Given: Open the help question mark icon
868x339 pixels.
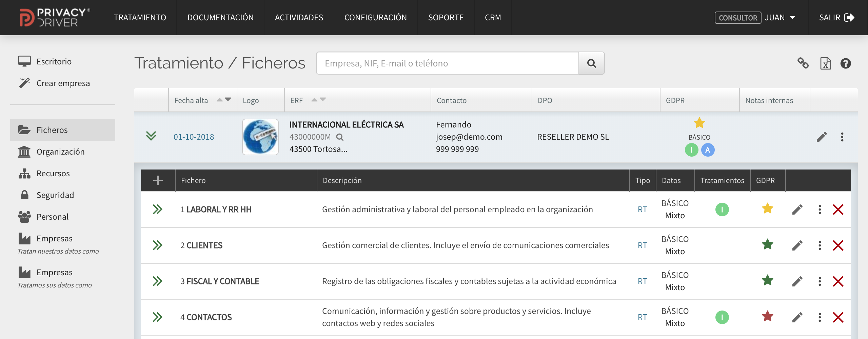Looking at the screenshot, I should 846,63.
